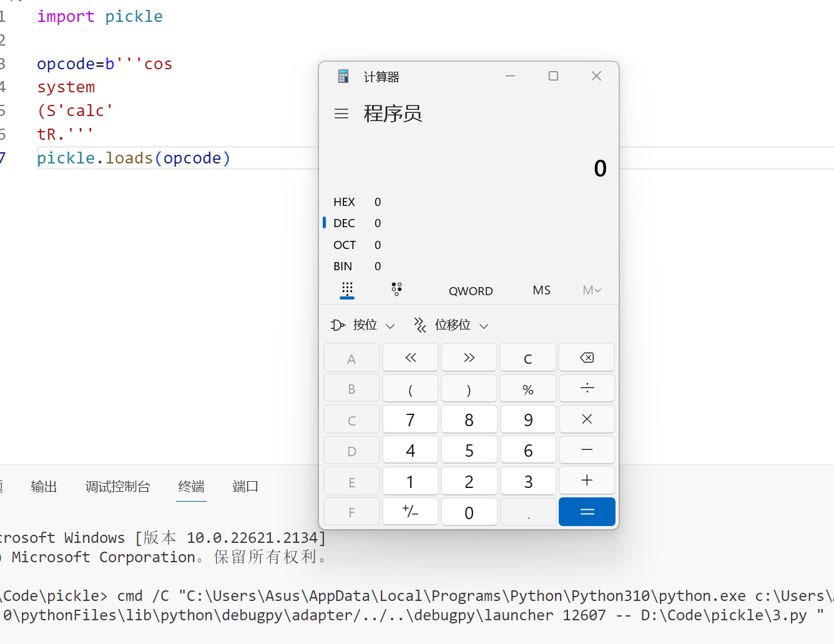
Task: Close the Calculator window
Action: pyautogui.click(x=596, y=76)
